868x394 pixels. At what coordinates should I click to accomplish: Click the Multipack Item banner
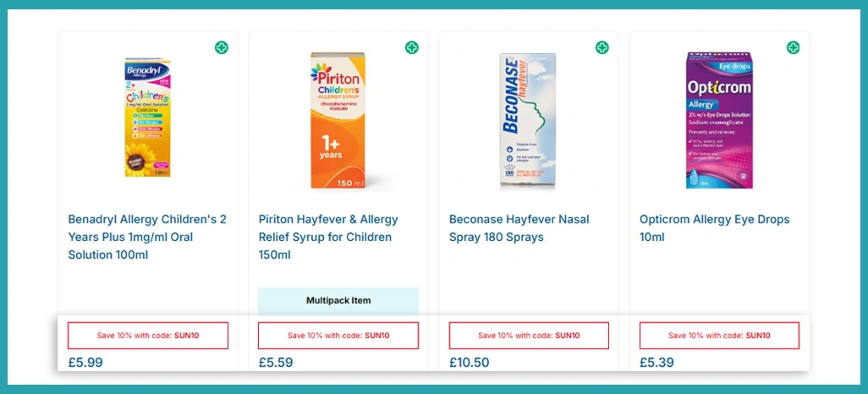click(338, 300)
